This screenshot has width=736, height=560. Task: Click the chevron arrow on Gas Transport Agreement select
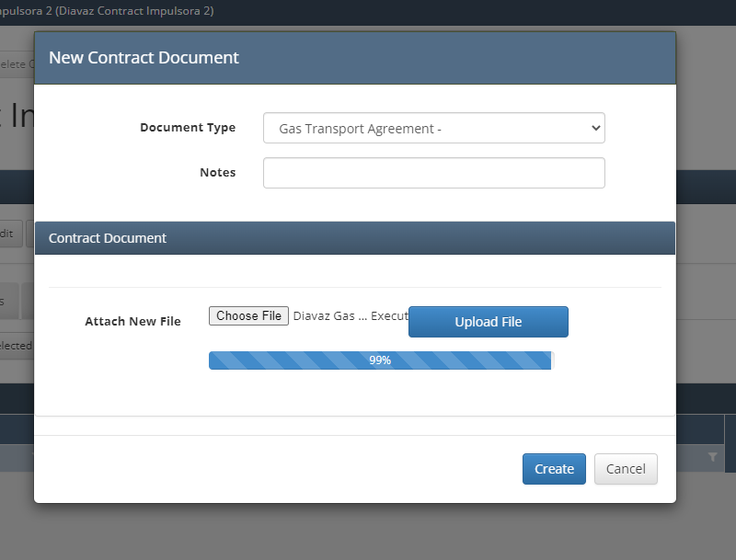(x=594, y=129)
